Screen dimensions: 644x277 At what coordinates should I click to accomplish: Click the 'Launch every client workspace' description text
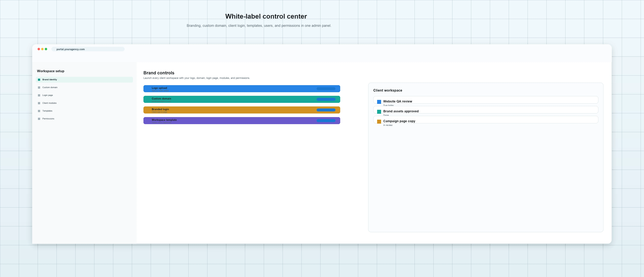(x=197, y=78)
